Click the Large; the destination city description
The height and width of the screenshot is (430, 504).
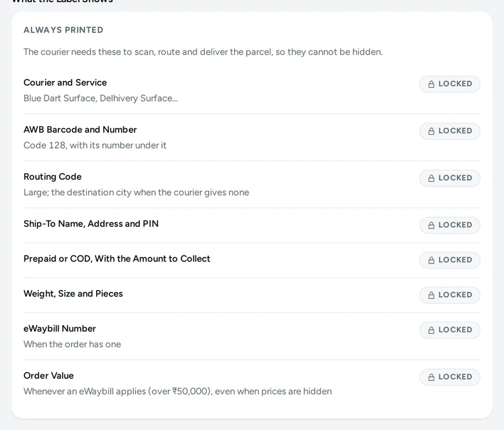(x=137, y=192)
